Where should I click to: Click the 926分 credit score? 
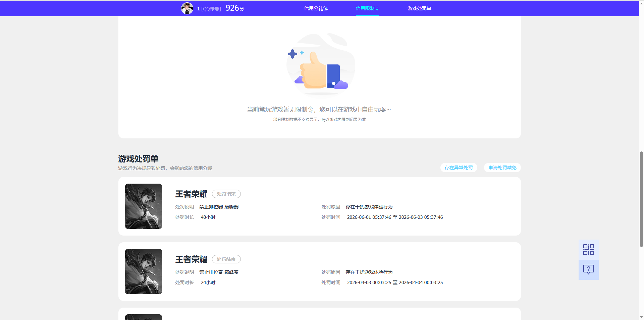235,8
